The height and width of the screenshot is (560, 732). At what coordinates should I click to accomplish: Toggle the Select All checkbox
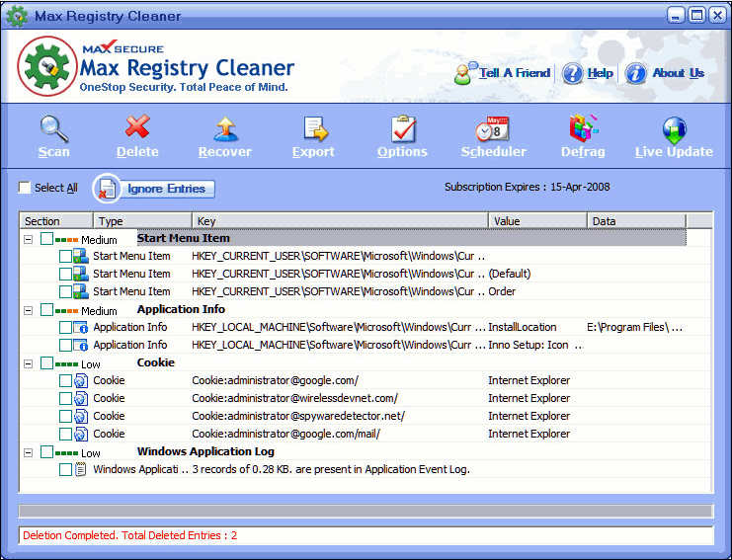(x=24, y=187)
